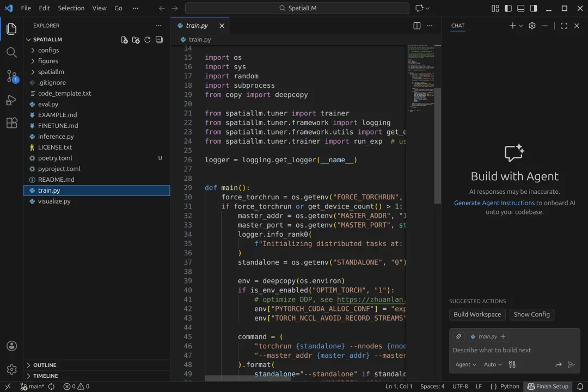Open the Search view in activity bar
The image size is (588, 392).
11,52
